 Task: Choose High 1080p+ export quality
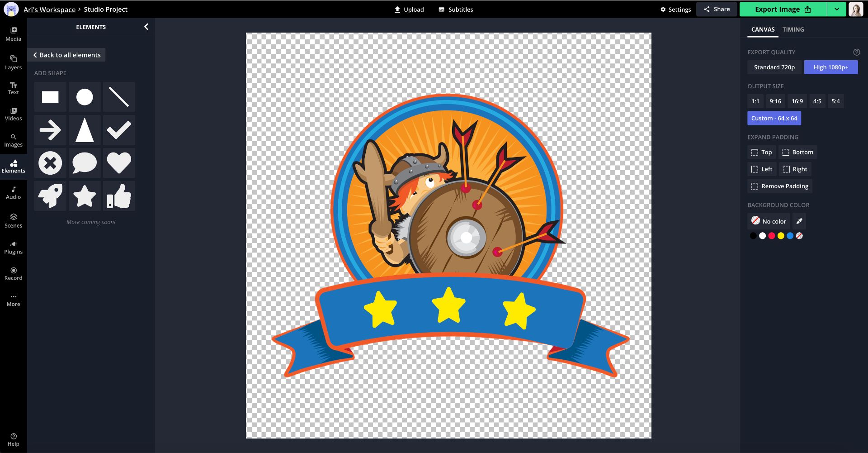coord(830,67)
